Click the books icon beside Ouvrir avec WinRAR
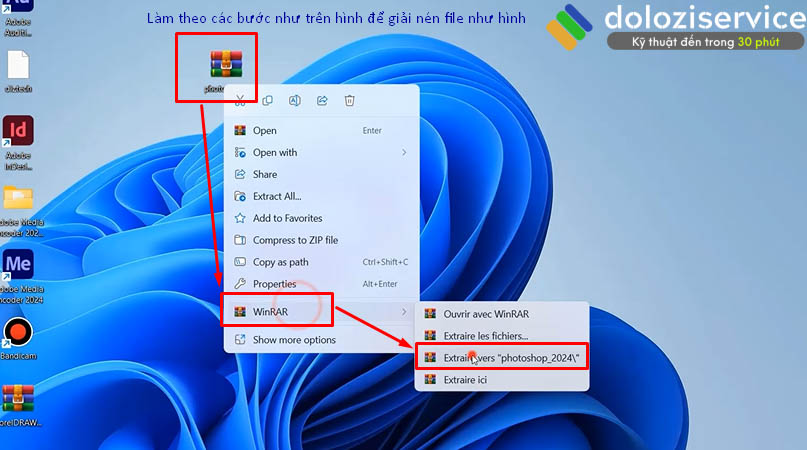The image size is (807, 450). [430, 314]
